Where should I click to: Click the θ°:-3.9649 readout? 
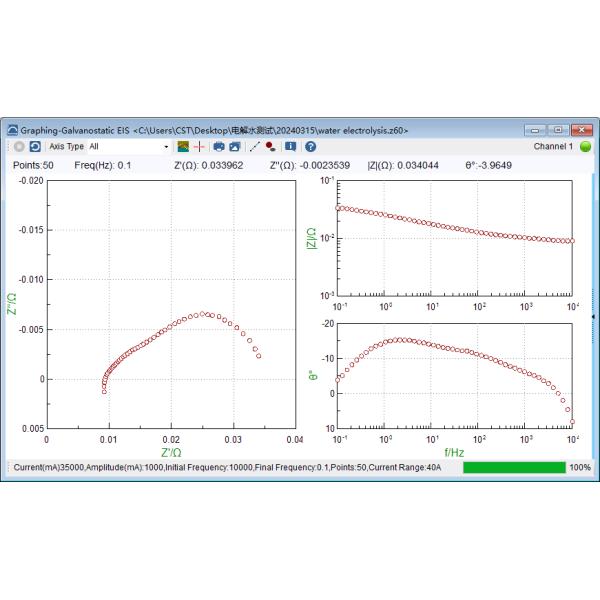pos(489,165)
